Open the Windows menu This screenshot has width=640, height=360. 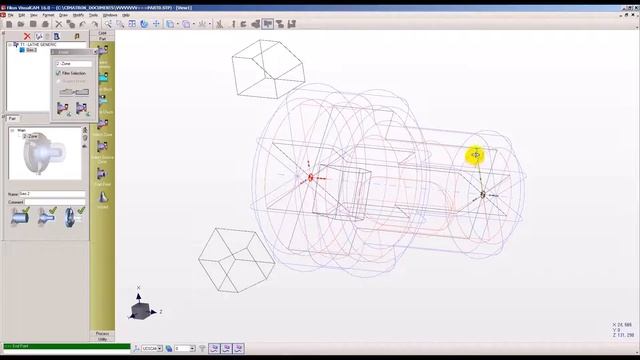[110, 15]
